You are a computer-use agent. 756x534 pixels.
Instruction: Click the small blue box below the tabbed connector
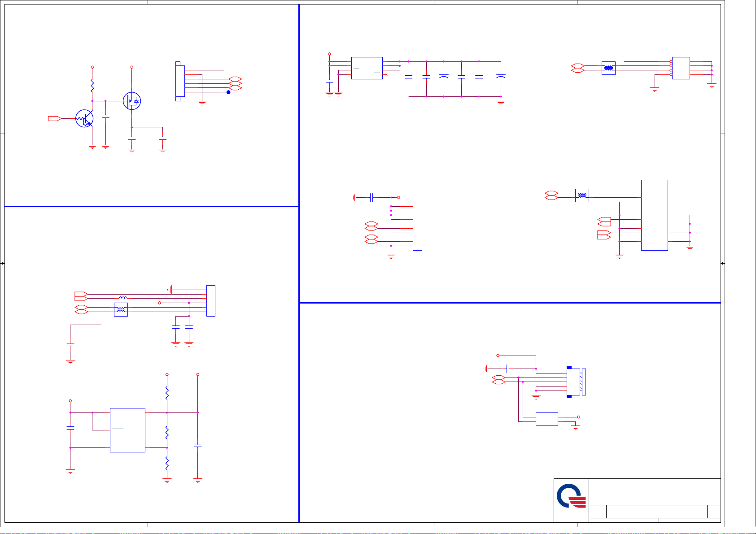[546, 419]
